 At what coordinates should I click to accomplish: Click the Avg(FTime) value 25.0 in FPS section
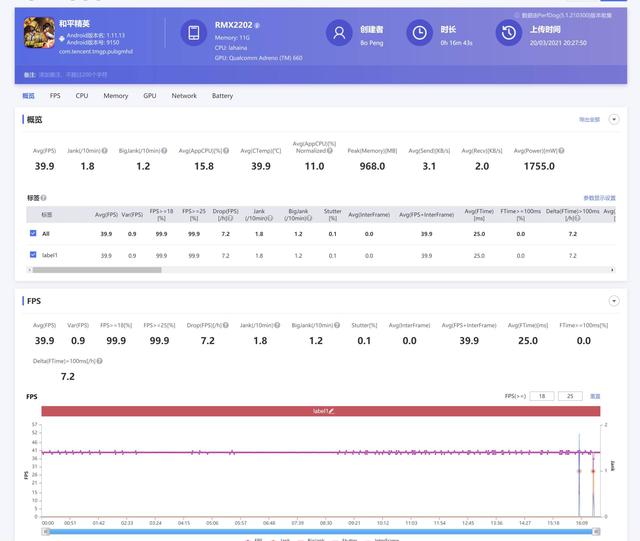pyautogui.click(x=528, y=341)
